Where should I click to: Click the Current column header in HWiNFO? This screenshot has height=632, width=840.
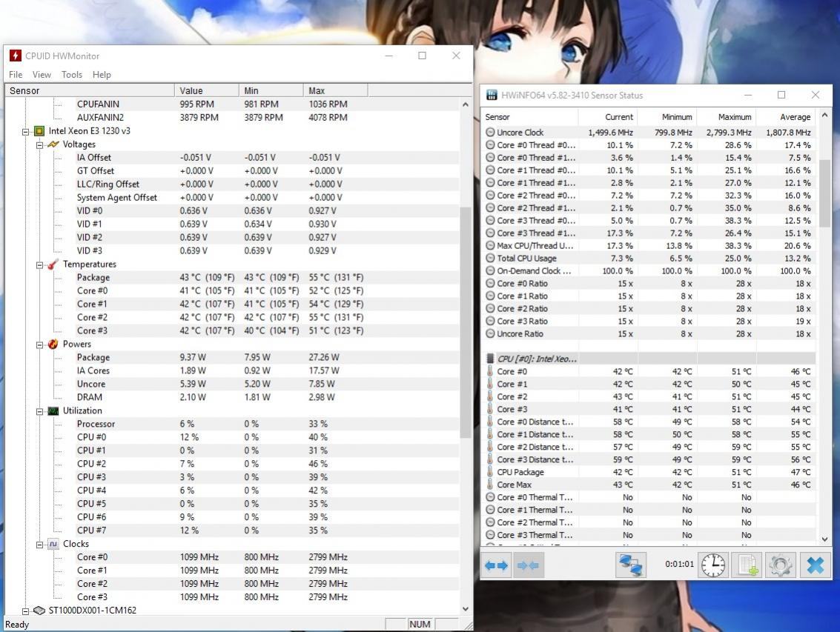coord(608,117)
